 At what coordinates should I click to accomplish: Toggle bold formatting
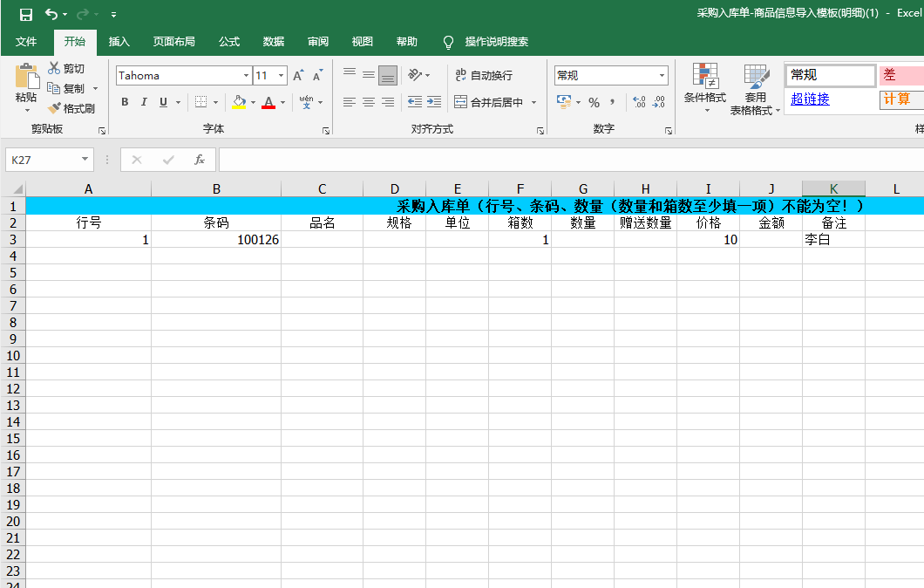point(125,102)
